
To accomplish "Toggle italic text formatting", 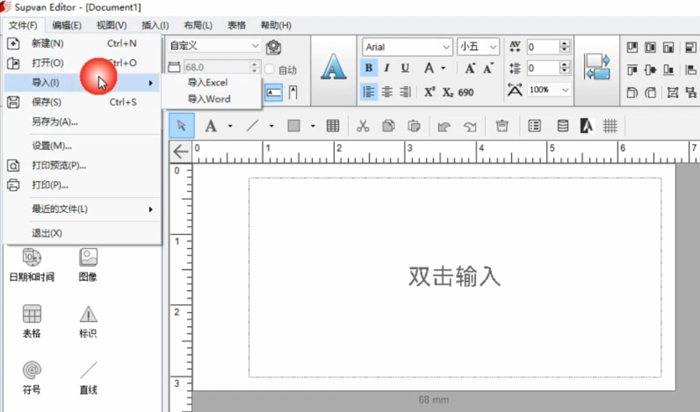I will [387, 68].
